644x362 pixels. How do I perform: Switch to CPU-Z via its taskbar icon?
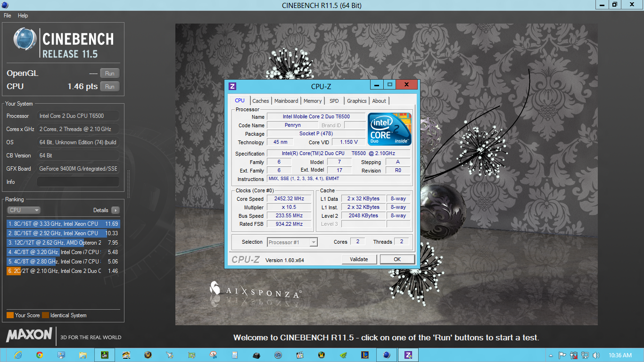(x=408, y=355)
